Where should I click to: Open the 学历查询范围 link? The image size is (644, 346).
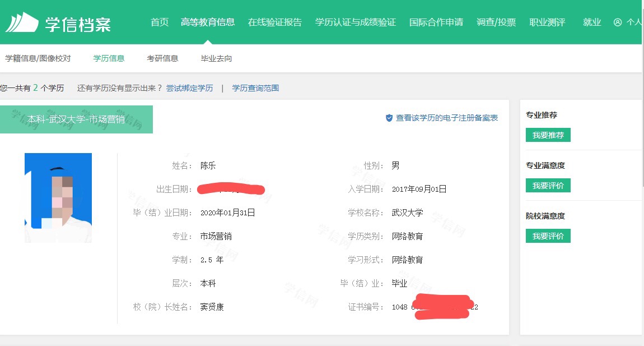(256, 88)
